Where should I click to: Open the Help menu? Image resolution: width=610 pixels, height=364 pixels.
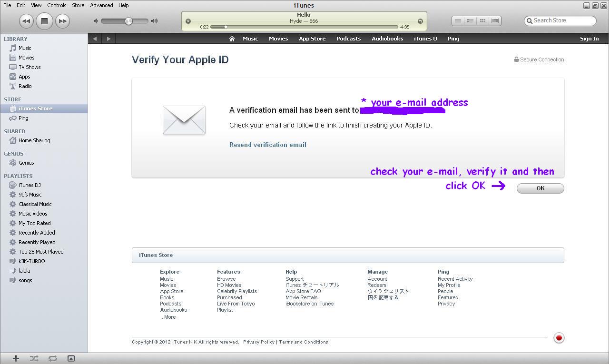tap(123, 5)
